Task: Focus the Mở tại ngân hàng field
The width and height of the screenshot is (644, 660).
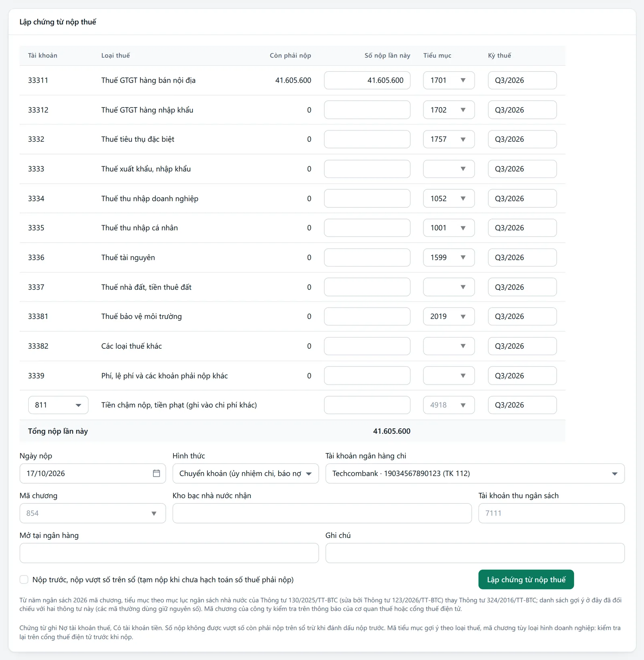Action: [x=169, y=553]
